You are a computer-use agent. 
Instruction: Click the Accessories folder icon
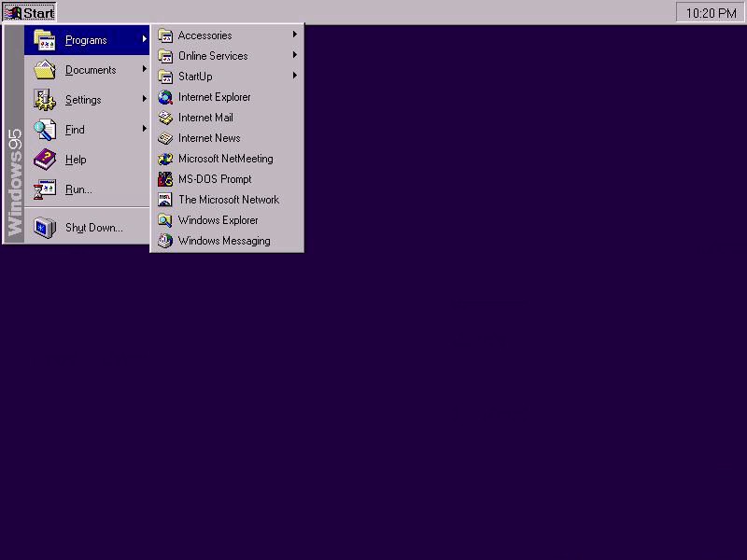tap(165, 35)
